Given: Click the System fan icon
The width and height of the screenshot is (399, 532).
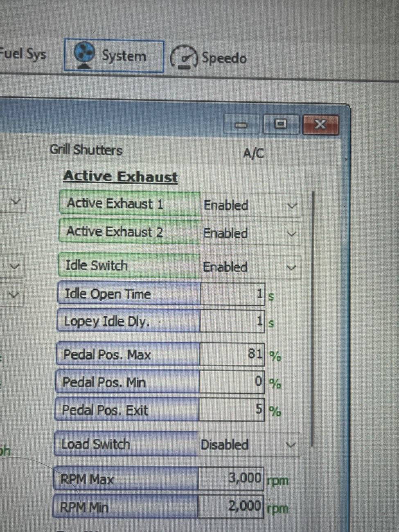Looking at the screenshot, I should pos(84,55).
